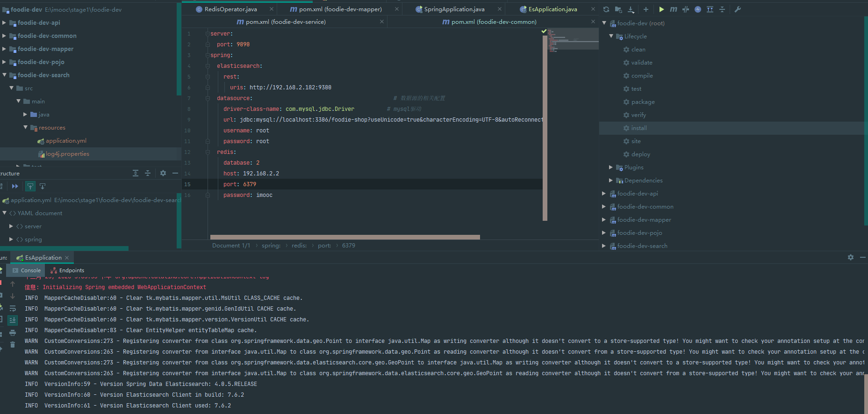Viewport: 868px width, 414px height.
Task: Generate sources and update folders icon
Action: click(618, 9)
